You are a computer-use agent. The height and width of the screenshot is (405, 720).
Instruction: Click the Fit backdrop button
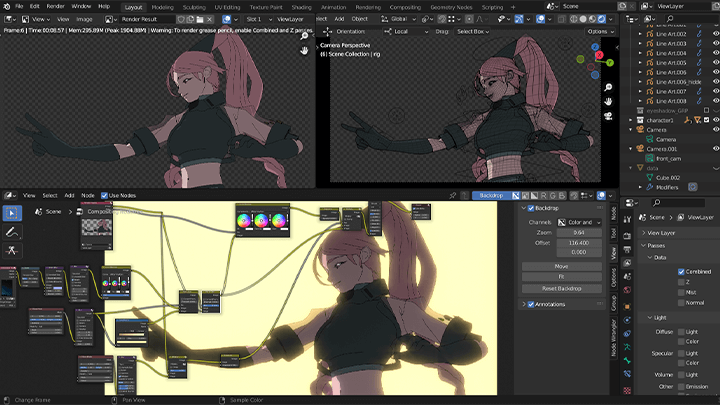[x=562, y=277]
